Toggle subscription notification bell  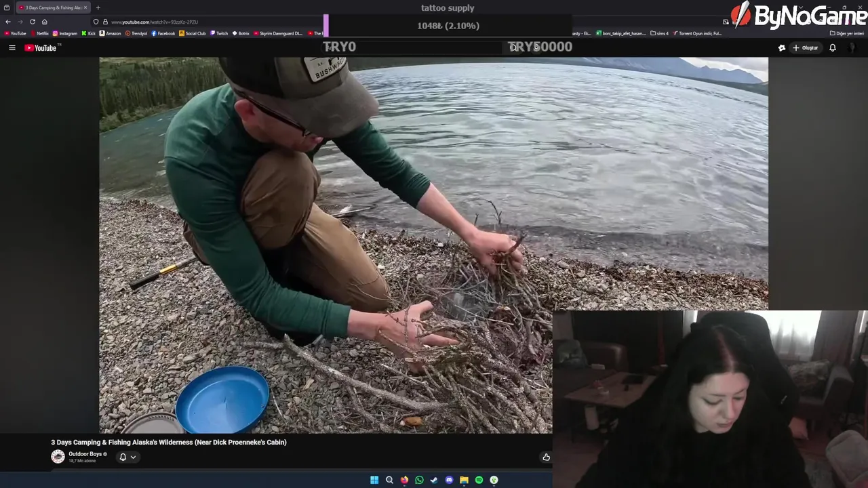point(123,457)
